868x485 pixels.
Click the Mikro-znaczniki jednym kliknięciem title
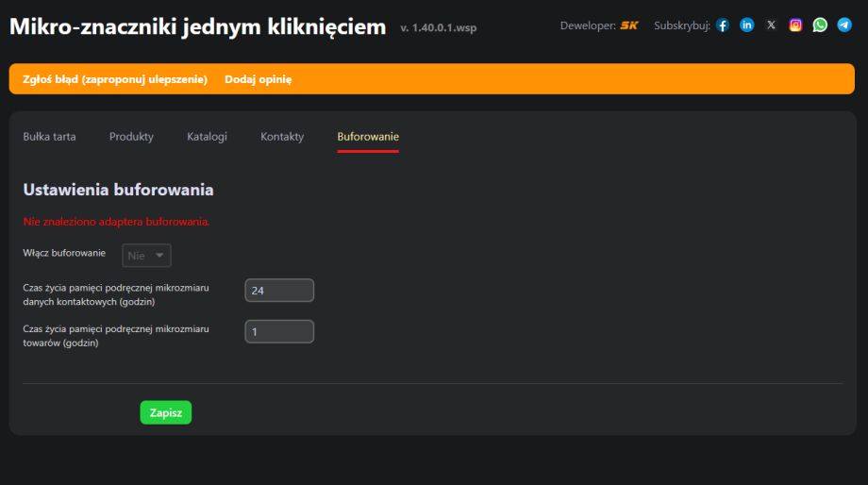[197, 26]
